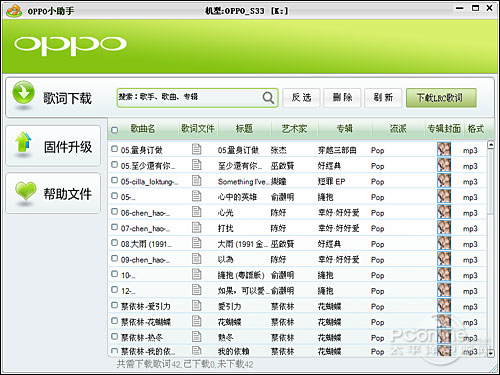The image size is (500, 375).
Task: Select artist 张杰 in first row
Action: pos(278,150)
